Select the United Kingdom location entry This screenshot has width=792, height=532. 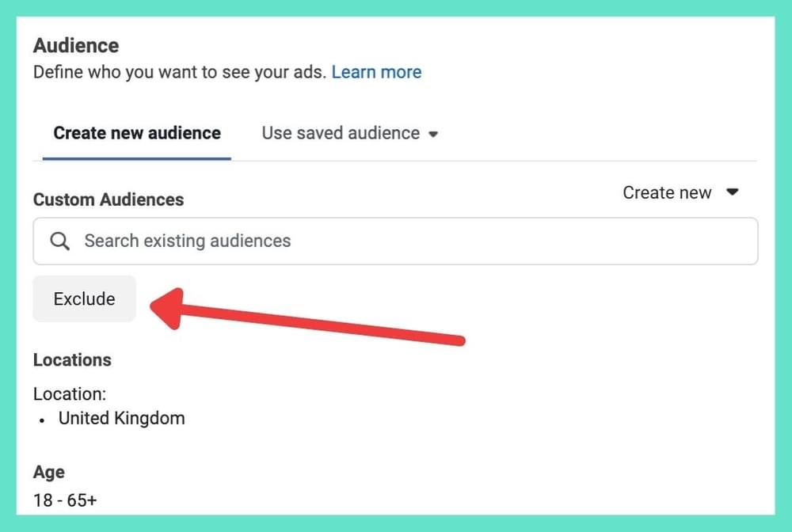(x=121, y=418)
